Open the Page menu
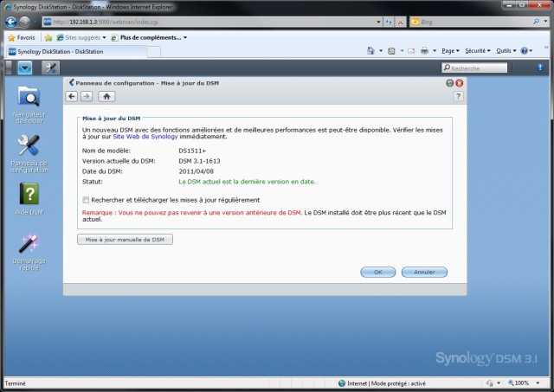554x392 pixels. click(x=450, y=51)
